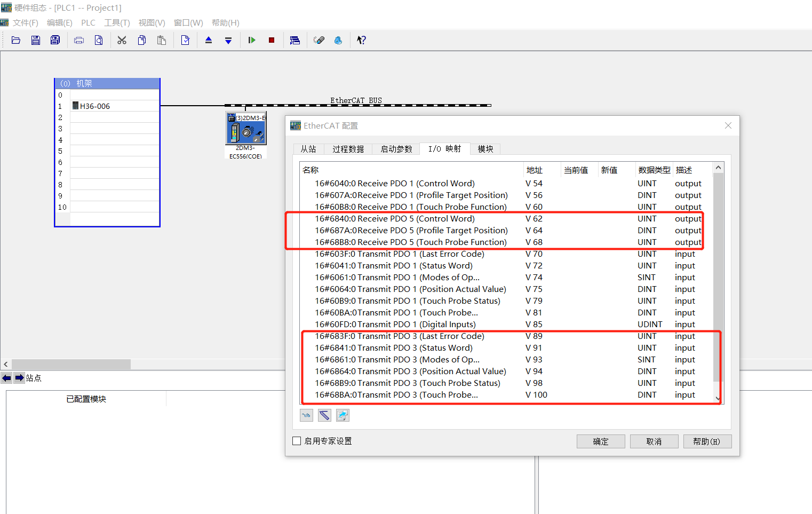Open the PLC menu
This screenshot has width=812, height=514.
click(88, 23)
